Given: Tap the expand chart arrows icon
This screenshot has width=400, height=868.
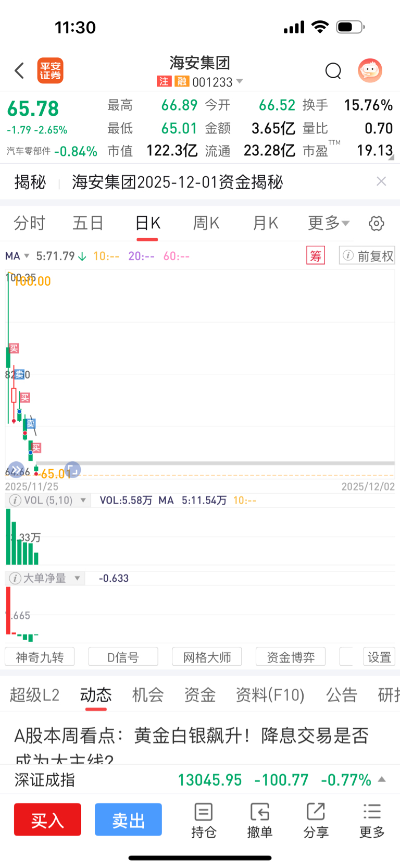Looking at the screenshot, I should click(16, 470).
